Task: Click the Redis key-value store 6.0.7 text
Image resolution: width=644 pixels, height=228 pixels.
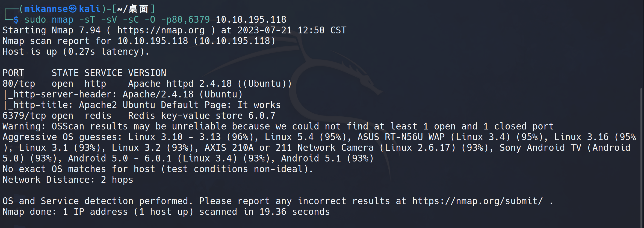Action: (x=202, y=116)
